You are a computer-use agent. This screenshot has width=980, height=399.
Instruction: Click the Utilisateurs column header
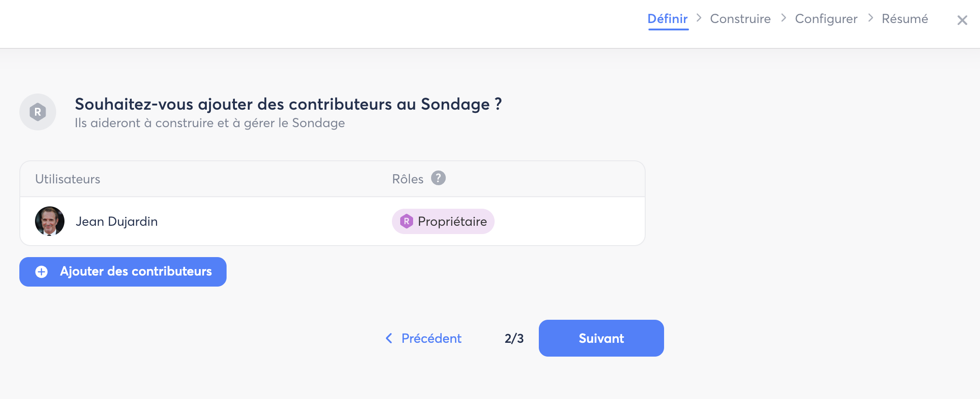point(68,179)
